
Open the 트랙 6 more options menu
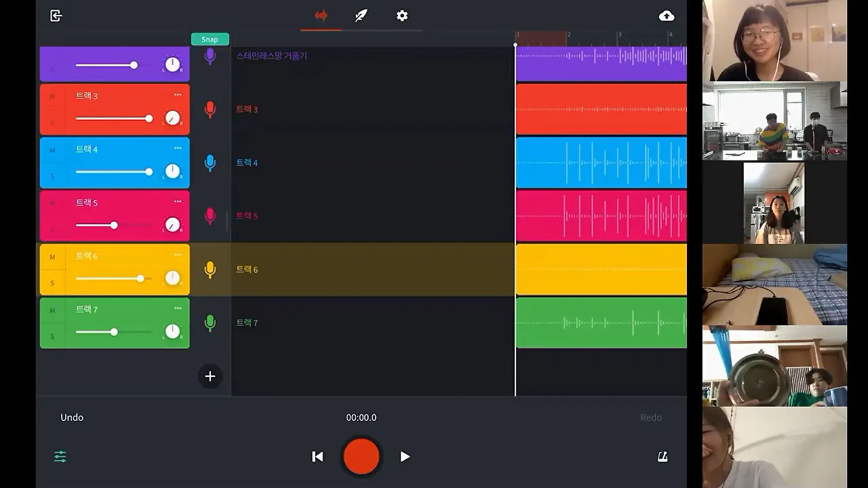tap(178, 255)
